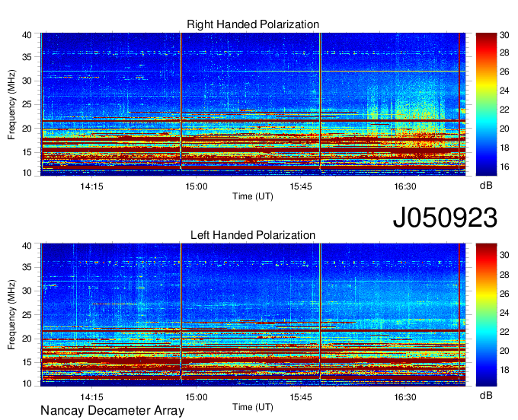Click the 25 MHz tick on Right Handed plot

point(27,104)
